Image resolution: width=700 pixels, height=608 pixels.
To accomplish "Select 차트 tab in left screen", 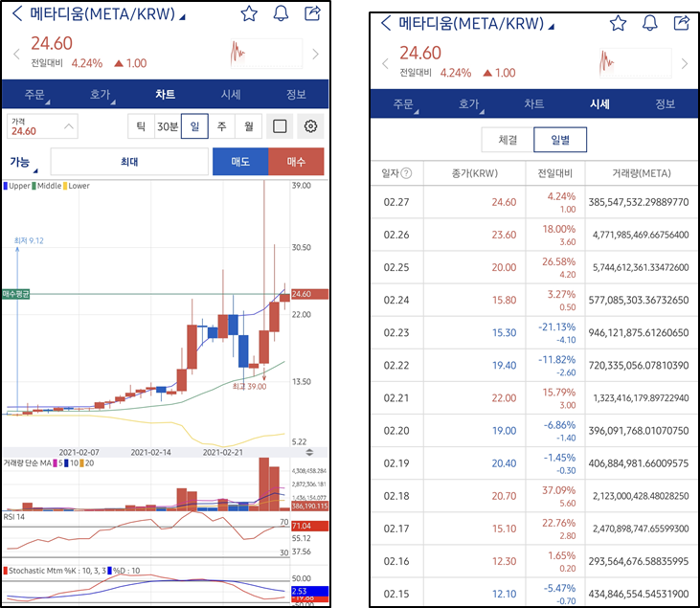I will point(165,95).
